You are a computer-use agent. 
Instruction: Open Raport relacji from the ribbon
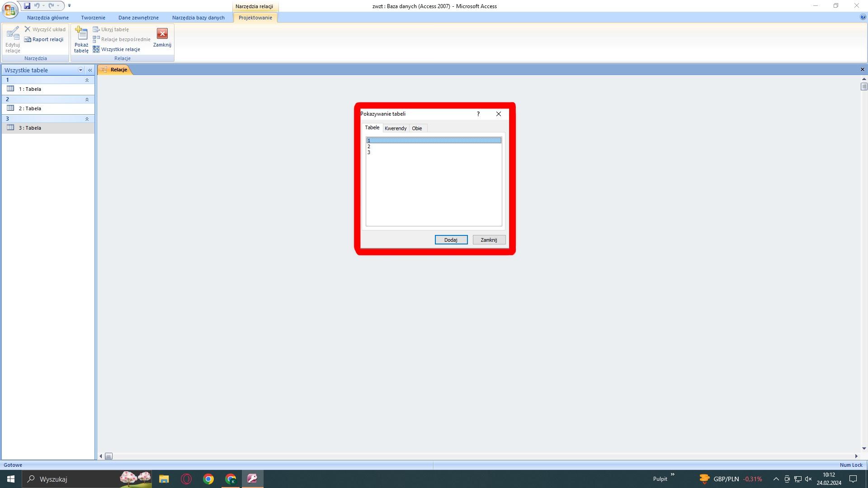pos(44,39)
